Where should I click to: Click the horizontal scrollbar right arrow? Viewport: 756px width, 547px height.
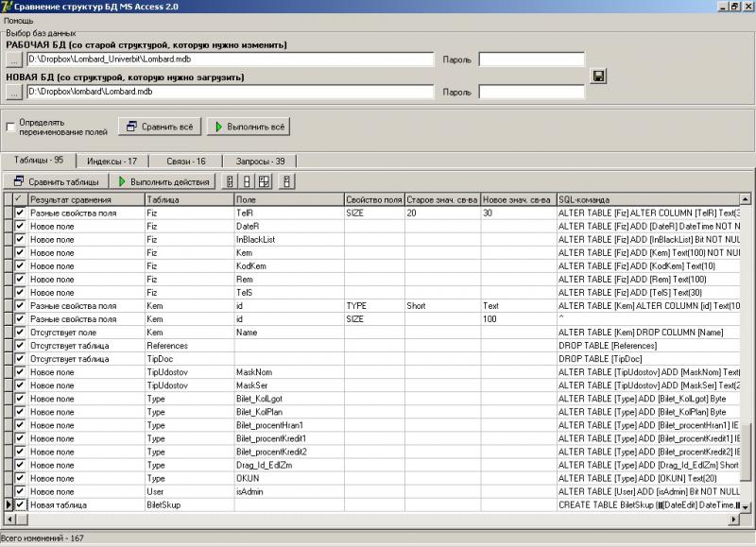(734, 519)
